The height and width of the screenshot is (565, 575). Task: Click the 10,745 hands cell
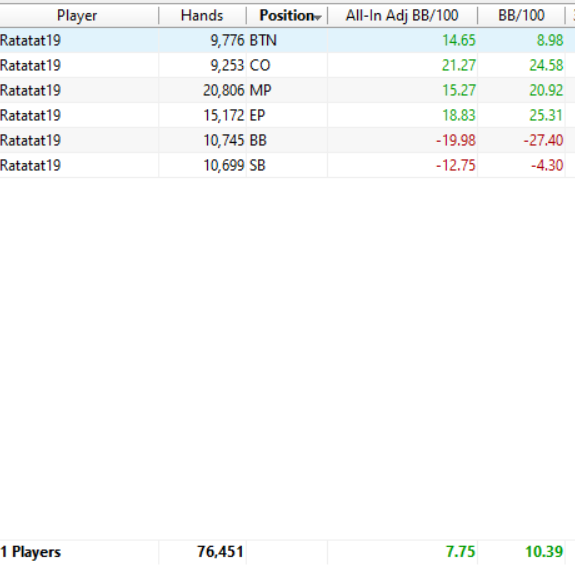pyautogui.click(x=224, y=140)
